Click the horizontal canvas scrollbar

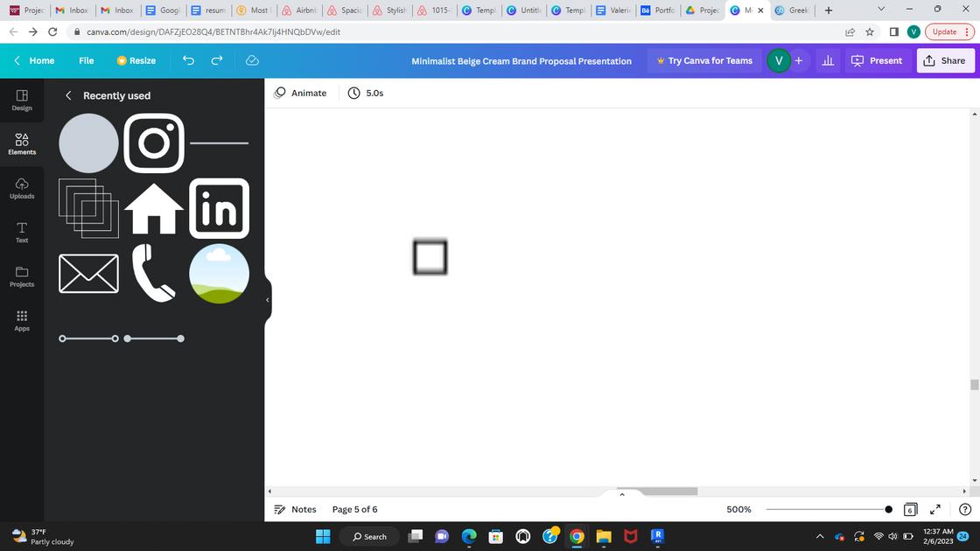click(657, 491)
